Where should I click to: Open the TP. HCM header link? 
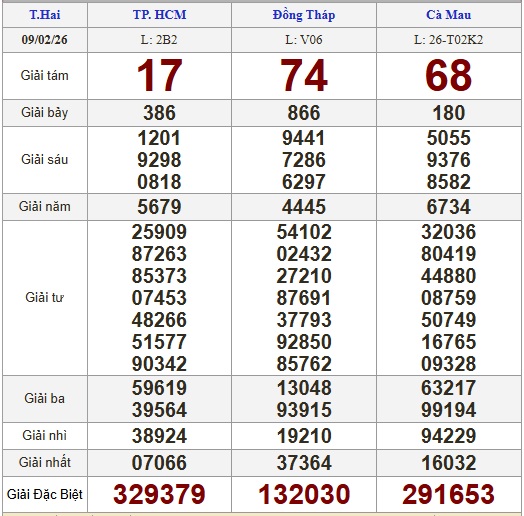tap(159, 15)
